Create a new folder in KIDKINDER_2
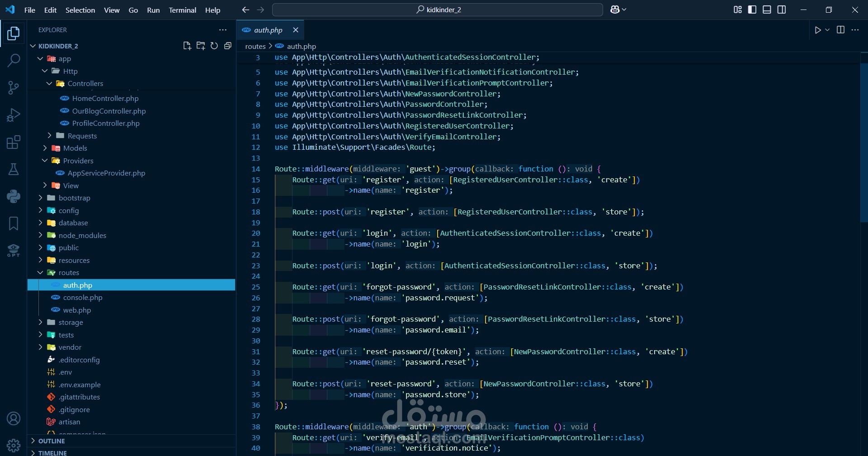The image size is (868, 456). pyautogui.click(x=201, y=46)
